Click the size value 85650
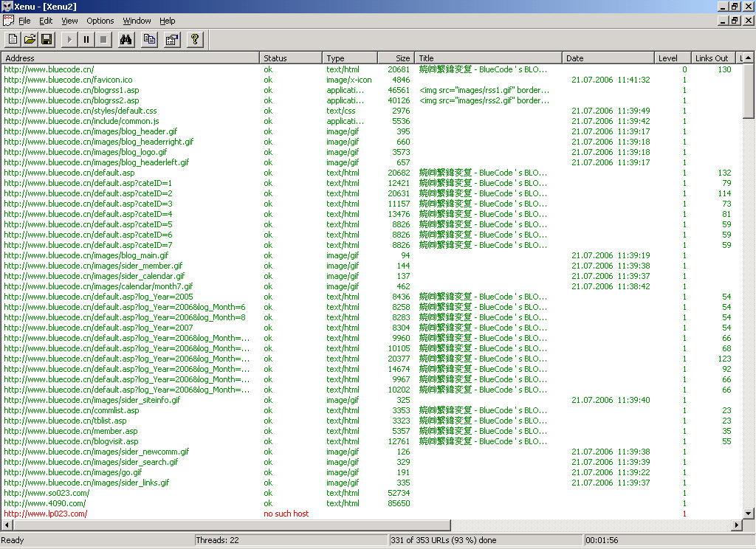 [399, 503]
